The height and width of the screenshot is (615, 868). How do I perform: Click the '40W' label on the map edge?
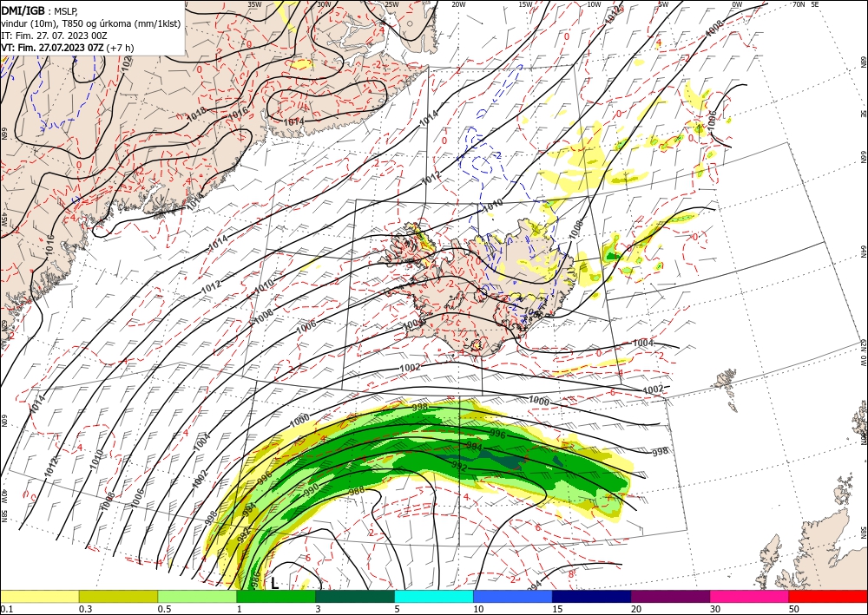[4, 496]
